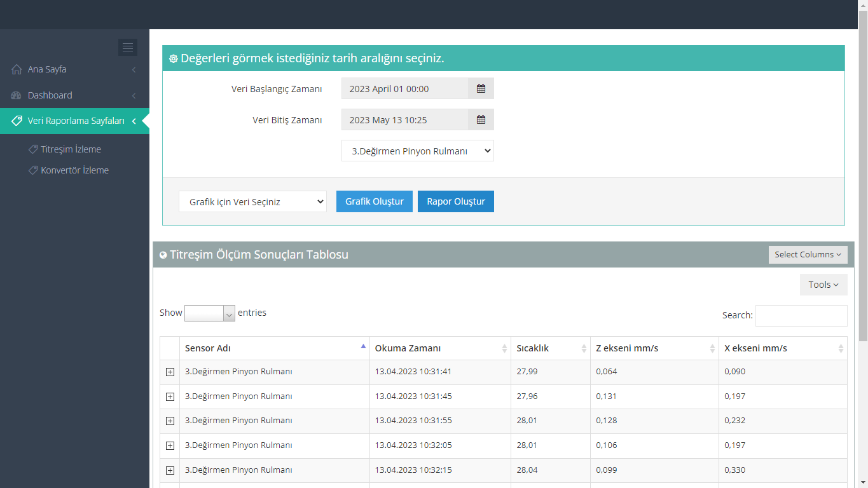Expand row with time 13.04.2023 10:31:55
Viewport: 868px width, 488px height.
tap(170, 421)
